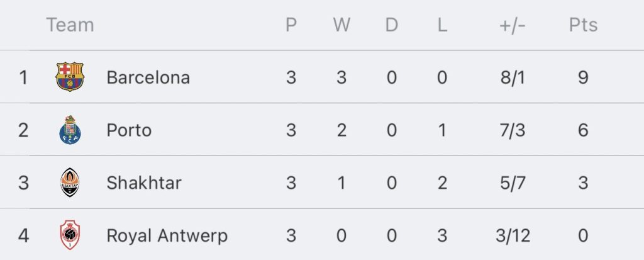This screenshot has height=260, width=644.
Task: Click the Barcelona club crest
Action: 70,77
